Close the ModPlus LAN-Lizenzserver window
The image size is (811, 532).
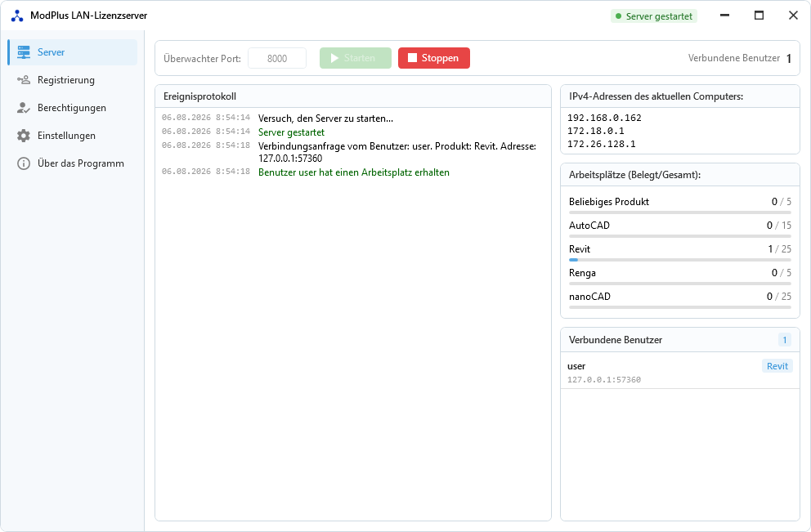click(793, 16)
